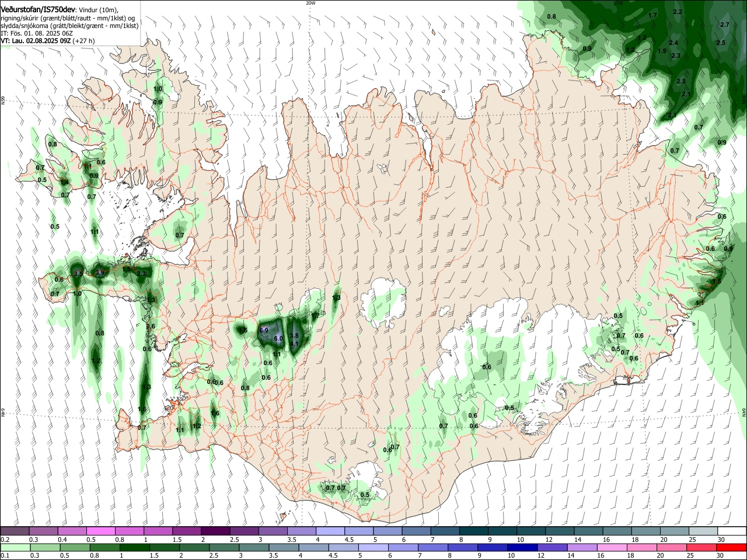Image resolution: width=747 pixels, height=560 pixels.
Task: Click the darkest green swatch between 1 and 1.5
Action: click(135, 548)
